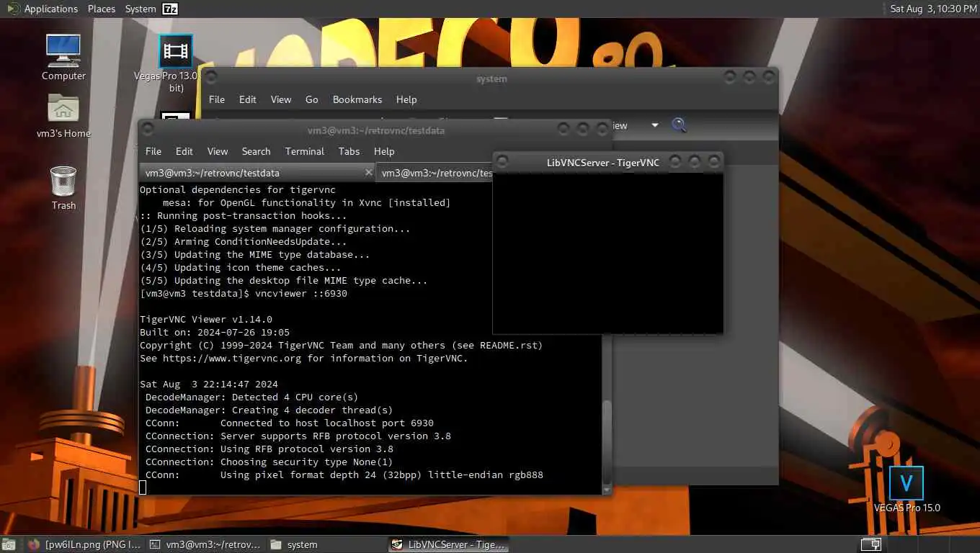Switch to the LibVNCServer taskbar button
Viewport: 980px width, 553px height.
[x=448, y=544]
